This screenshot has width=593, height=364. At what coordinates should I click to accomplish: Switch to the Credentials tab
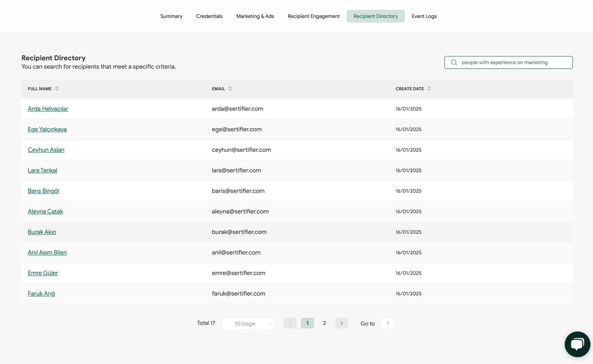[x=209, y=16]
